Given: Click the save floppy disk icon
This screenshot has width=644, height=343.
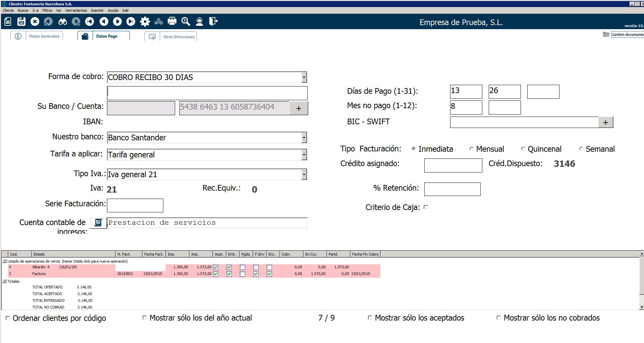Looking at the screenshot, I should [21, 22].
